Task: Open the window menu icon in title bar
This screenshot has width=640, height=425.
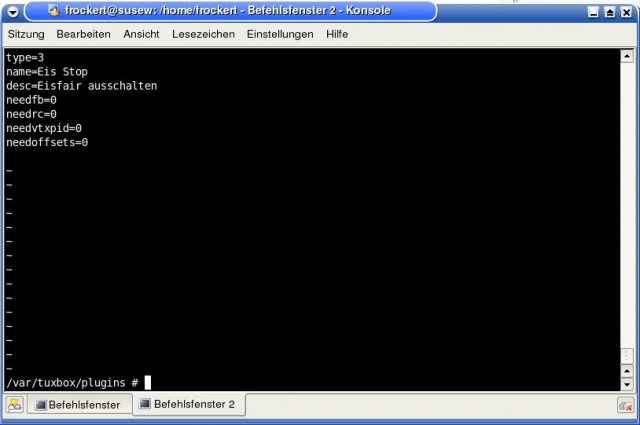Action: click(12, 11)
